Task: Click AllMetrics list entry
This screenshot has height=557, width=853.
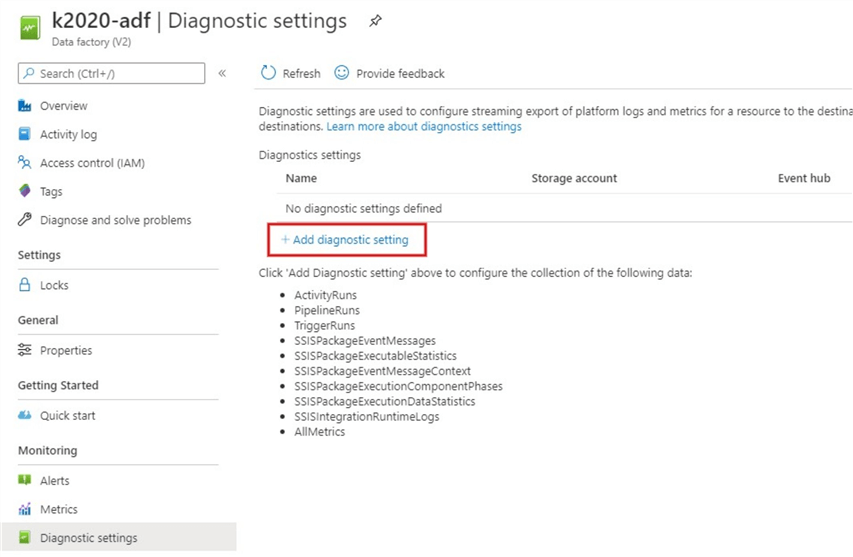Action: point(319,432)
